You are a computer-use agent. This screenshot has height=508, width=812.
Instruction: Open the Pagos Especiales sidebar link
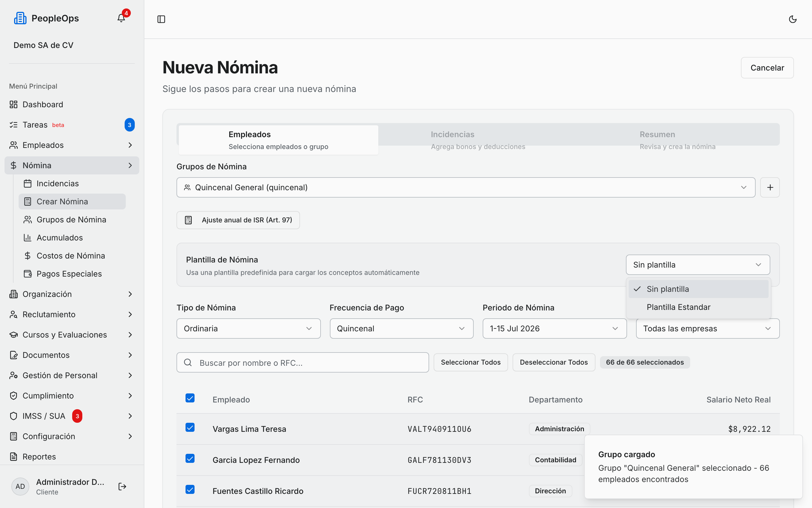click(72, 274)
